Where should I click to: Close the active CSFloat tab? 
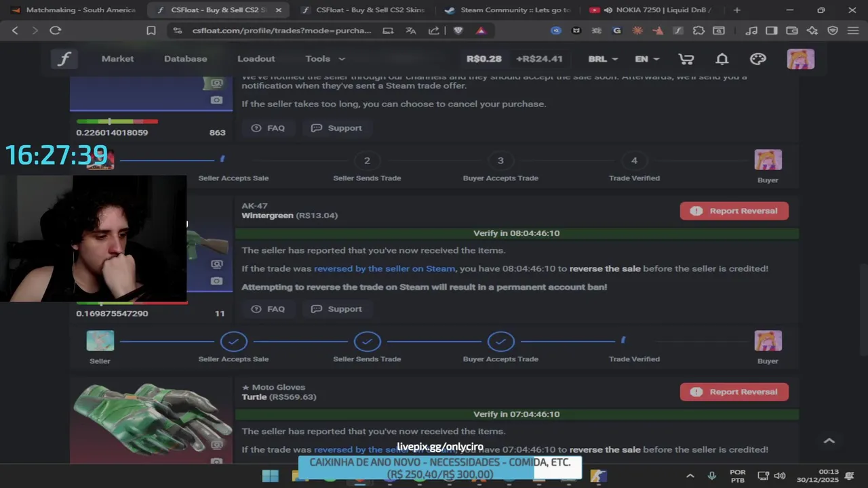pos(278,10)
